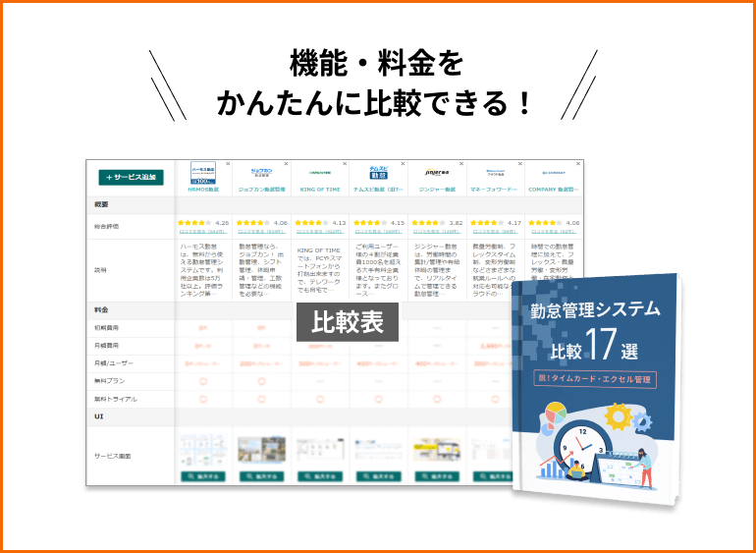Click the headline 機能・料金を かんたんに比較できる！

click(374, 84)
